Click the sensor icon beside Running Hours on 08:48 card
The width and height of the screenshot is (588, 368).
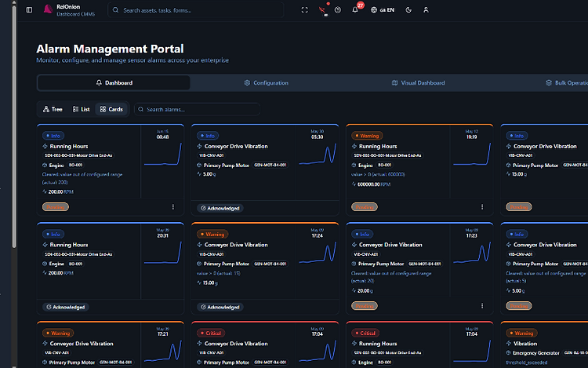(45, 146)
